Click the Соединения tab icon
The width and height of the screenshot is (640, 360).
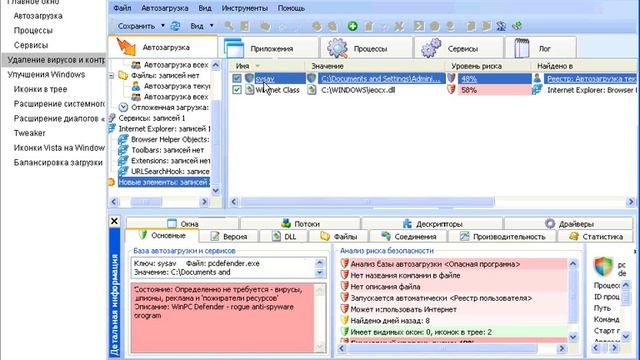tap(386, 236)
